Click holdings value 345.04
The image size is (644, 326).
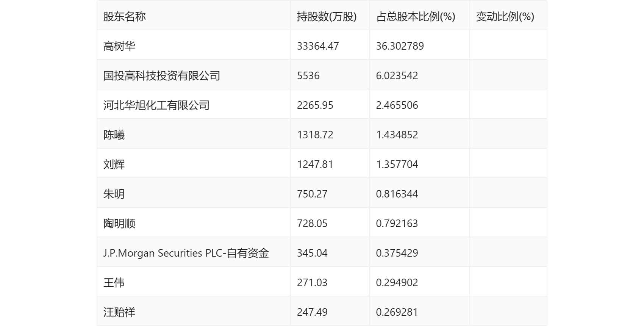pyautogui.click(x=312, y=253)
